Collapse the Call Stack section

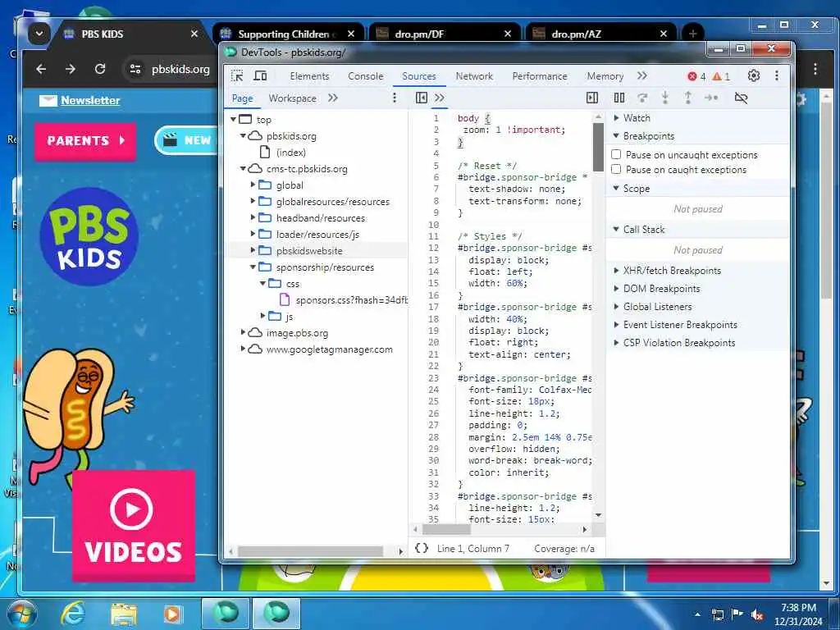click(616, 230)
